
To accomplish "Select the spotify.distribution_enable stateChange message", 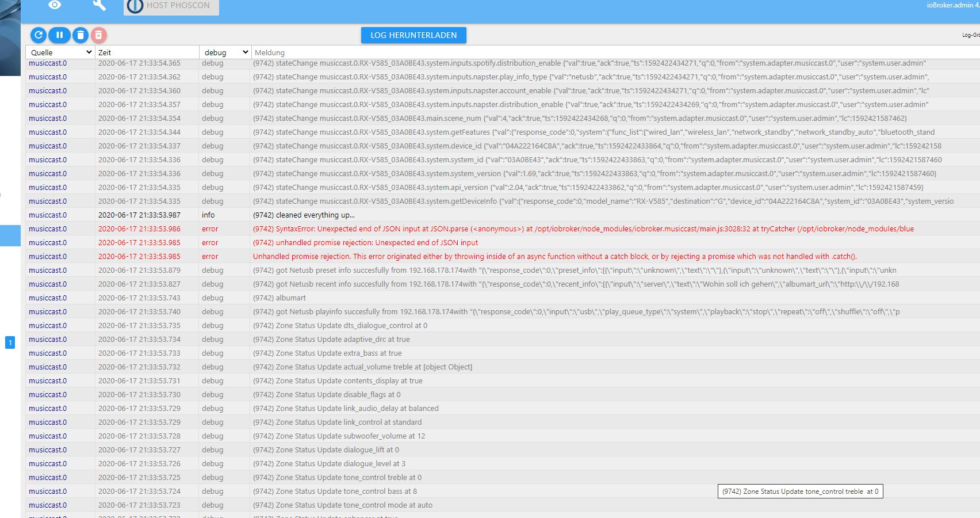I will (x=589, y=63).
